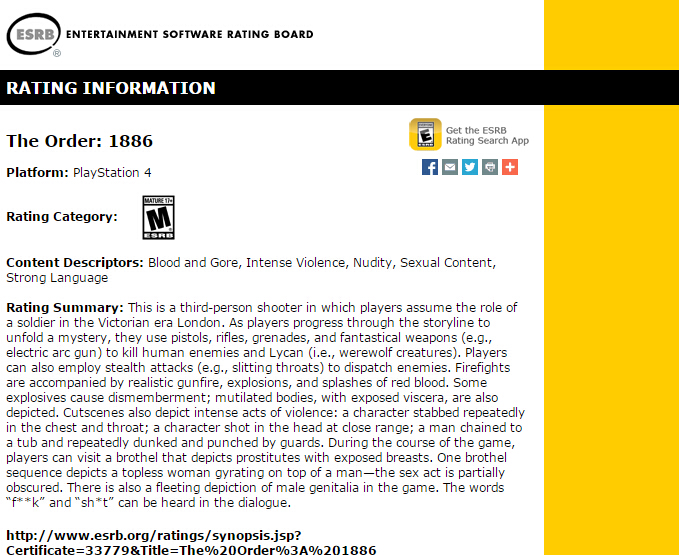
Task: Open the esrb.org synopsis URL
Action: point(191,543)
